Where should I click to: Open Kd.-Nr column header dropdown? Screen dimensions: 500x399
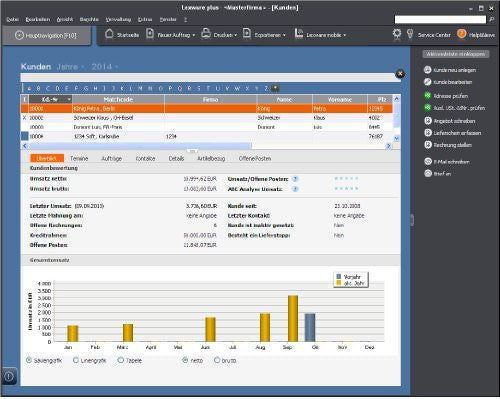(69, 99)
